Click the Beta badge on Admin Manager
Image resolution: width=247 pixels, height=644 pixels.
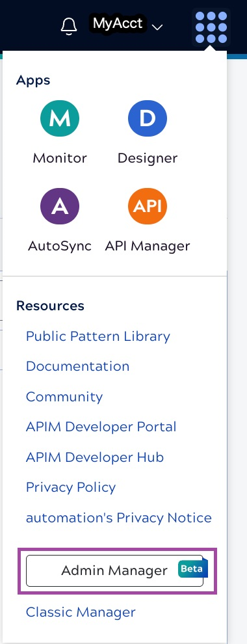193,569
